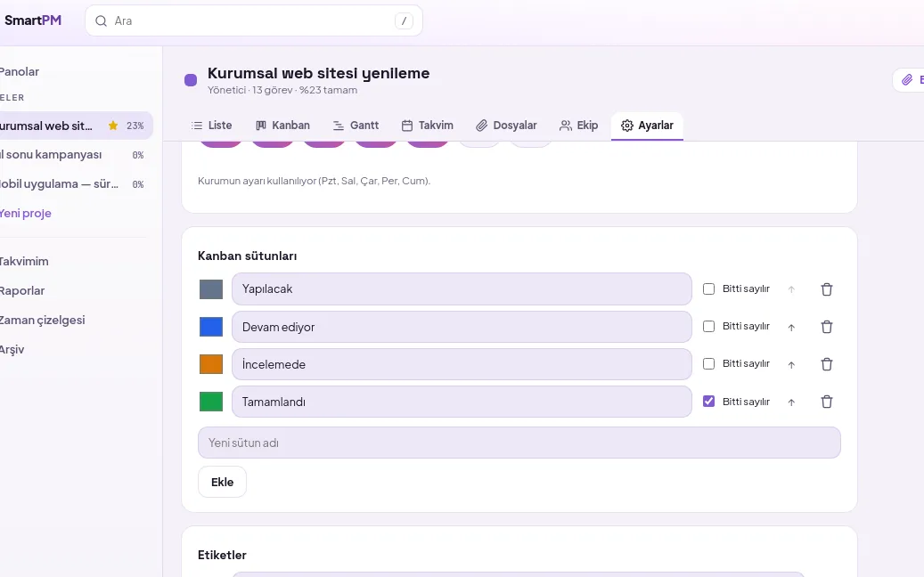The image size is (924, 577).
Task: Open the Dosyalar tab
Action: (506, 126)
